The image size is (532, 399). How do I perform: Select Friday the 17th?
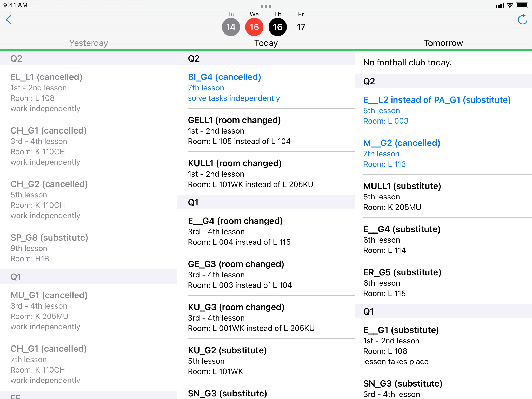click(x=301, y=23)
